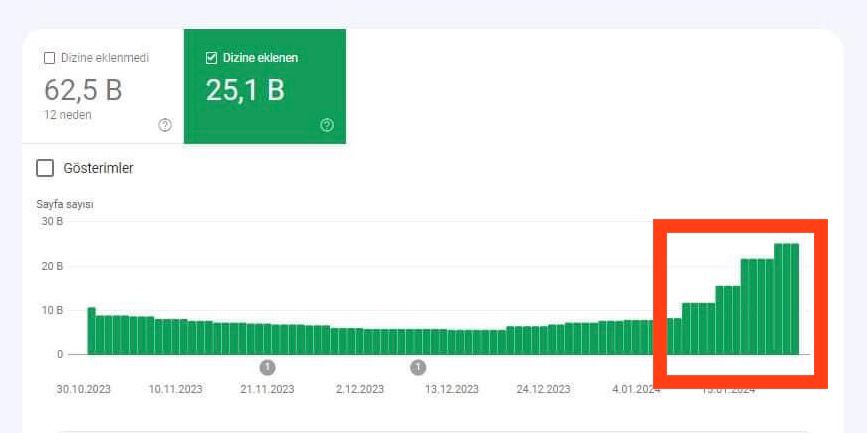Open help icon in green 'Dizine eklenen' card
This screenshot has height=433, width=867.
pyautogui.click(x=327, y=126)
